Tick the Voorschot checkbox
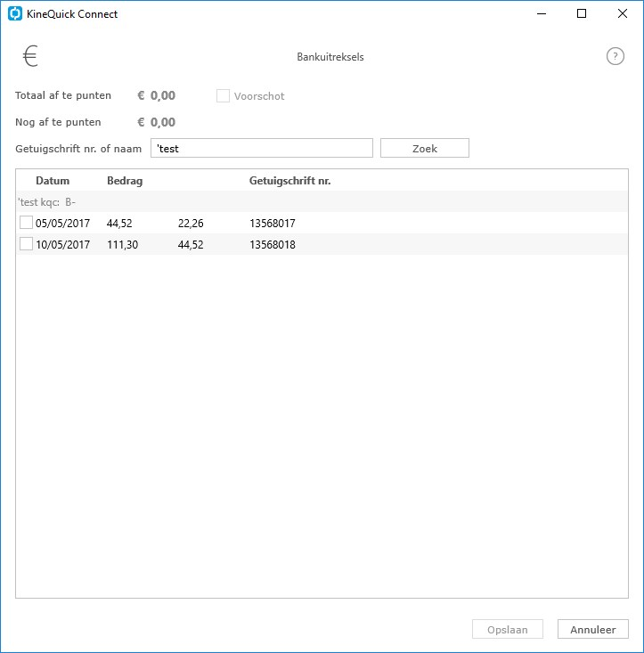The width and height of the screenshot is (644, 653). (223, 96)
